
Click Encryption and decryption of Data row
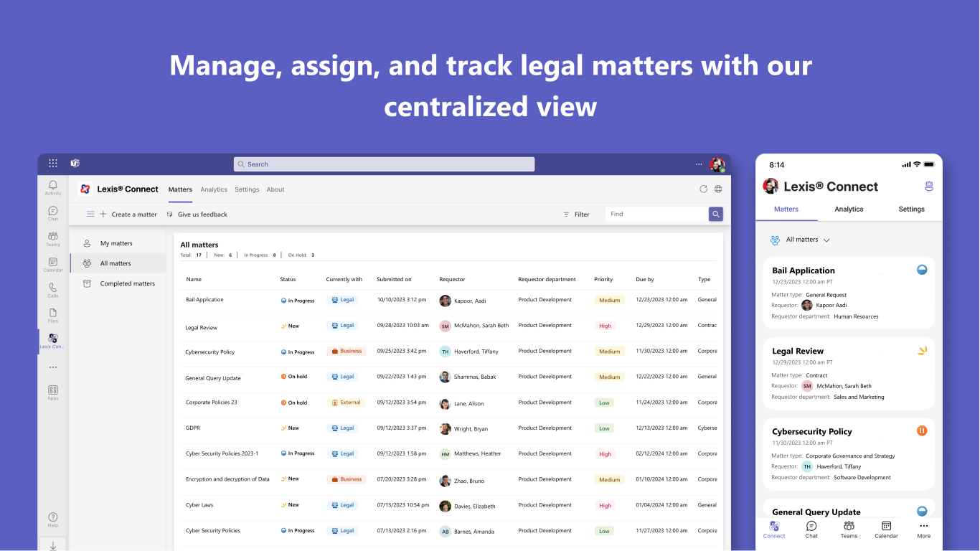tap(448, 479)
